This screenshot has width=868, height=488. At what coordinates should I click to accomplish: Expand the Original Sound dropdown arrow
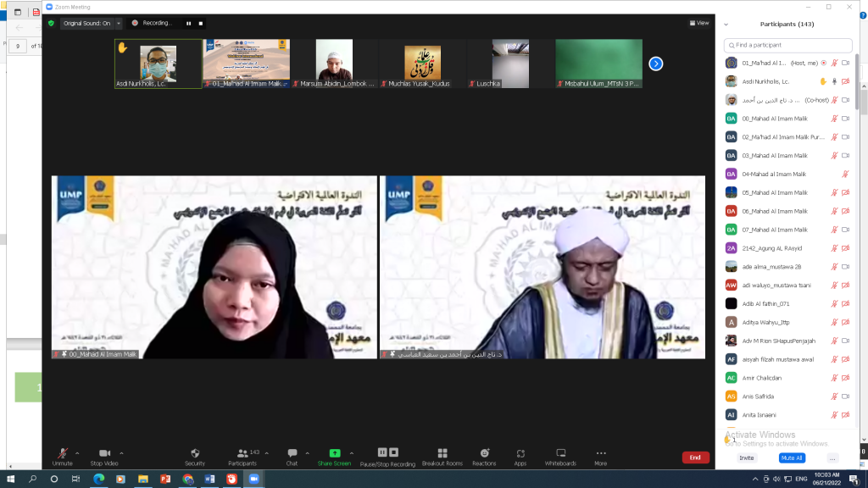pos(119,23)
